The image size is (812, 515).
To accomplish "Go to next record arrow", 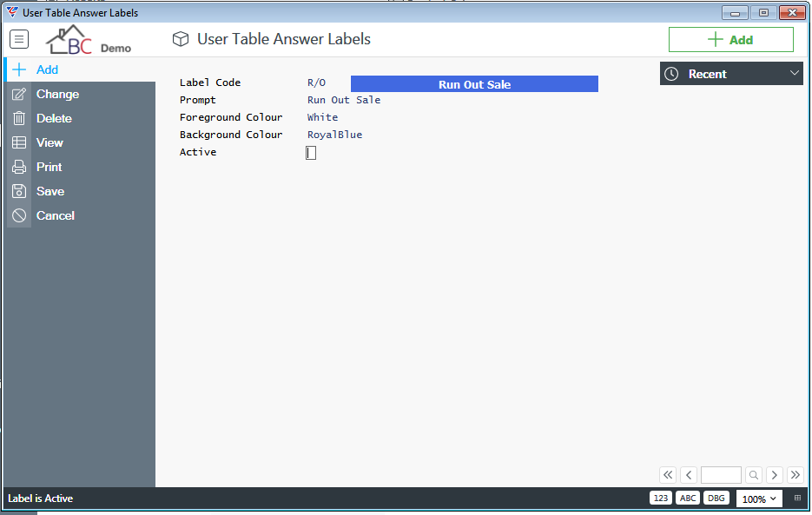I will [x=775, y=474].
